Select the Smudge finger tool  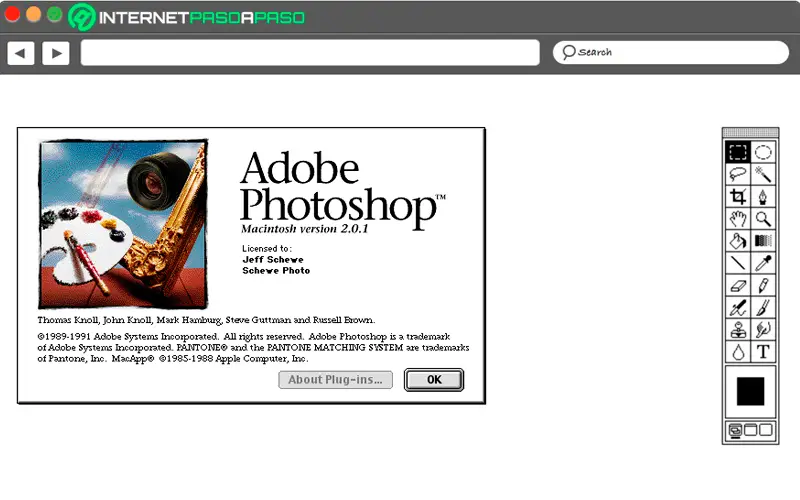coord(763,330)
